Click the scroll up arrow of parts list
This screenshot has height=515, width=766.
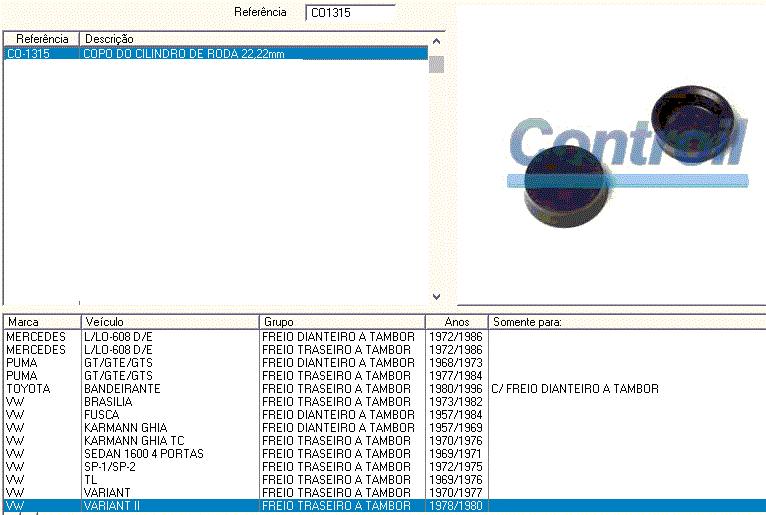click(x=436, y=38)
